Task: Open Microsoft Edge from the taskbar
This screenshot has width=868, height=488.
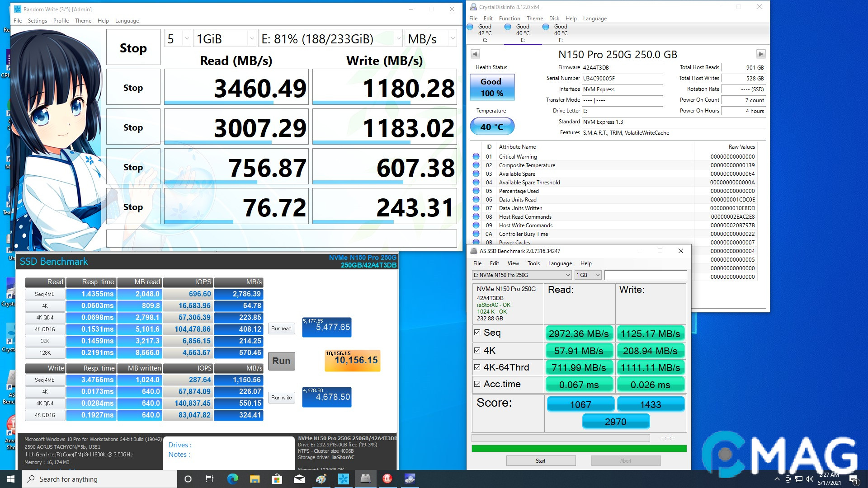Action: click(232, 479)
